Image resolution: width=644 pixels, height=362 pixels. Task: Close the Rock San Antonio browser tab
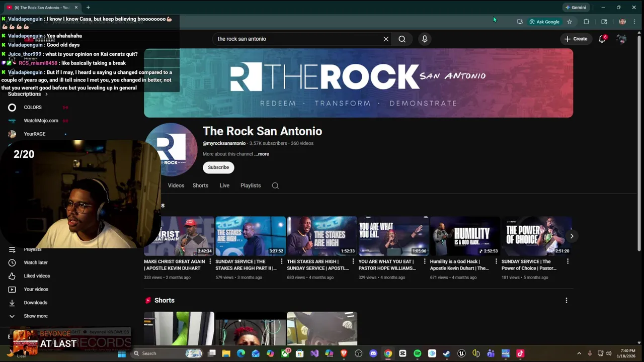[76, 7]
